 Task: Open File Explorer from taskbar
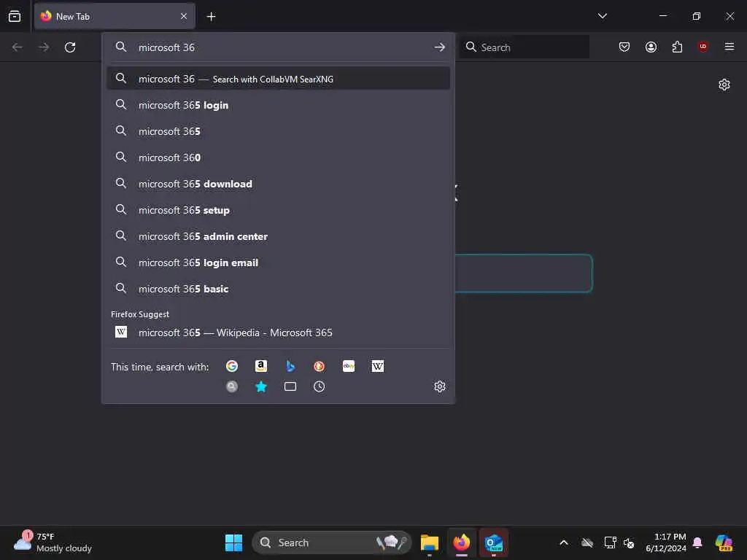[x=429, y=542]
